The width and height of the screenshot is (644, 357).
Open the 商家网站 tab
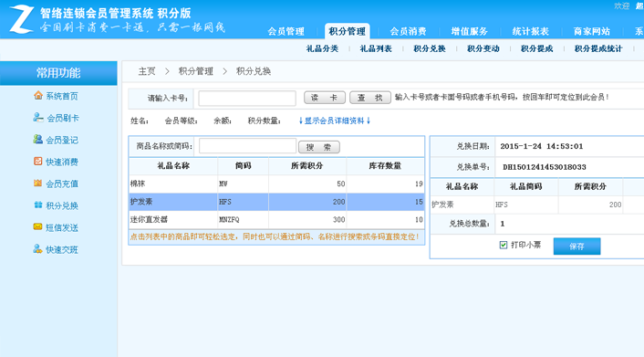click(x=592, y=31)
